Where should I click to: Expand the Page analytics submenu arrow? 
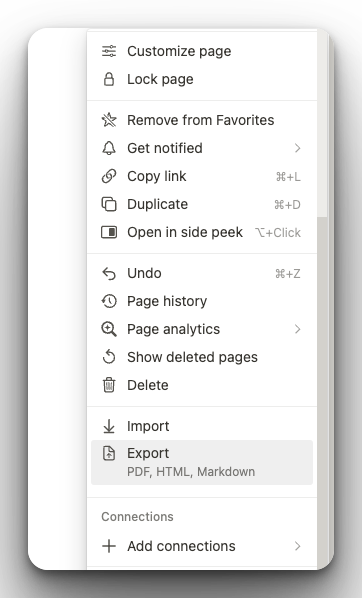298,329
